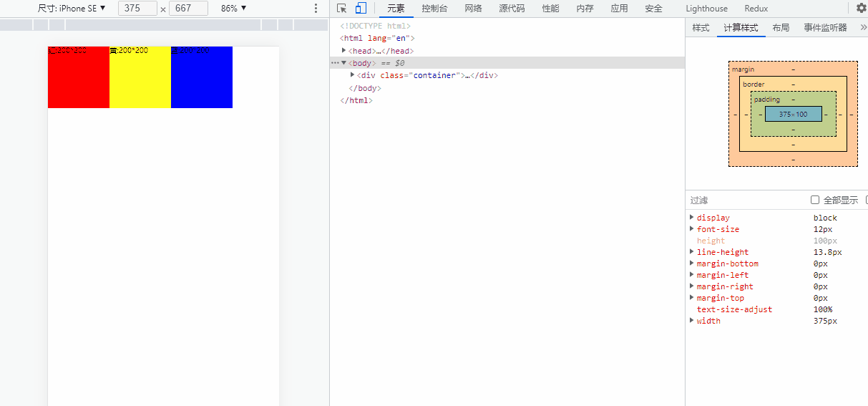Select the 计算样式 sidebar tab
Image resolution: width=868 pixels, height=406 pixels.
(740, 28)
